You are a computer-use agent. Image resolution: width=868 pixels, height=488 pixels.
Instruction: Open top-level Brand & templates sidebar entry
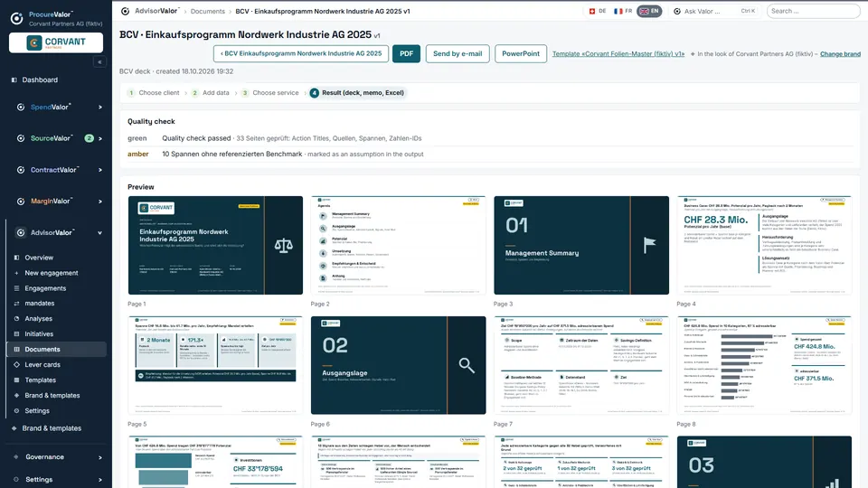pyautogui.click(x=52, y=428)
